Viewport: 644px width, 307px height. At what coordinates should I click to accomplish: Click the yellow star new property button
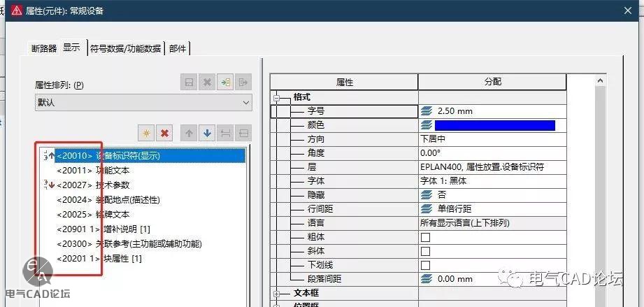[146, 133]
